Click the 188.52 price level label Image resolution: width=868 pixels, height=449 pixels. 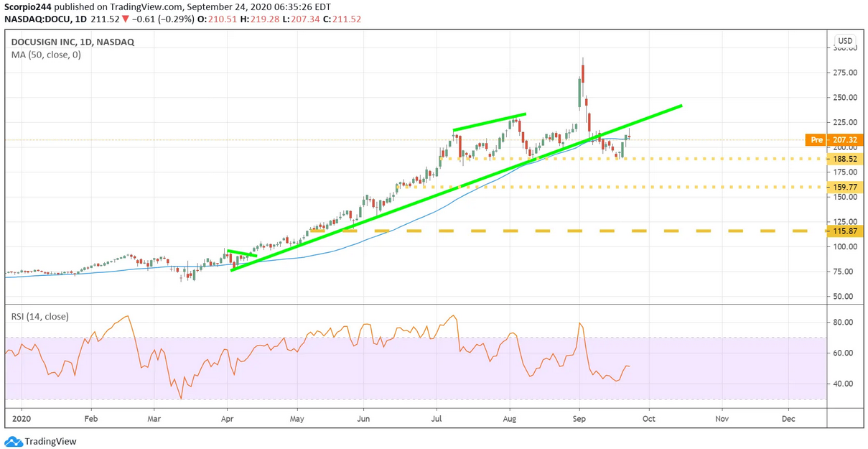tap(845, 159)
